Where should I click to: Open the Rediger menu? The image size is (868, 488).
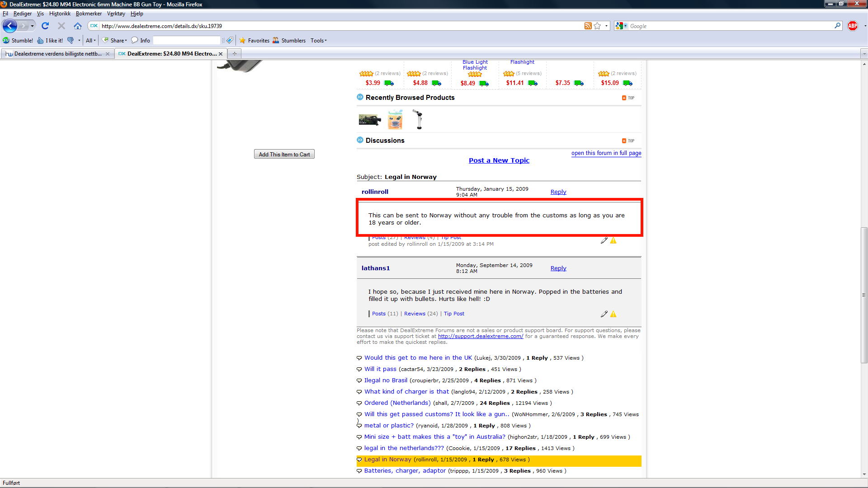[x=23, y=14]
